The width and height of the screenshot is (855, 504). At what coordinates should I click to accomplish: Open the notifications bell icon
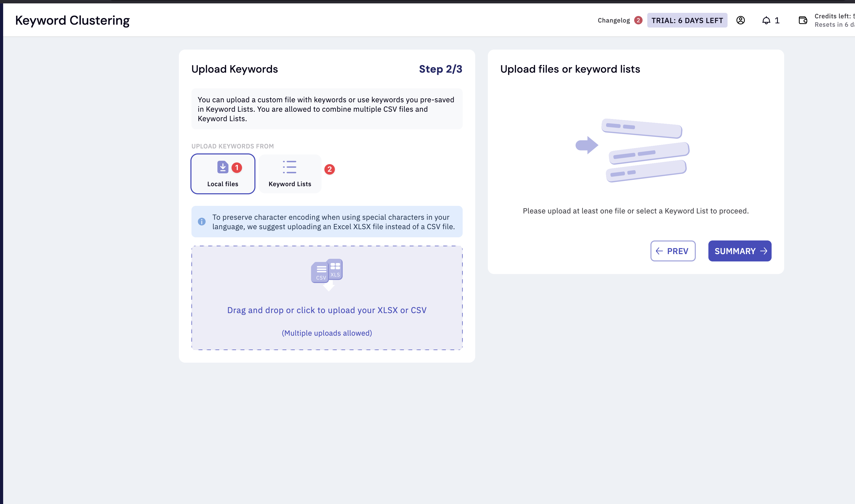tap(766, 20)
